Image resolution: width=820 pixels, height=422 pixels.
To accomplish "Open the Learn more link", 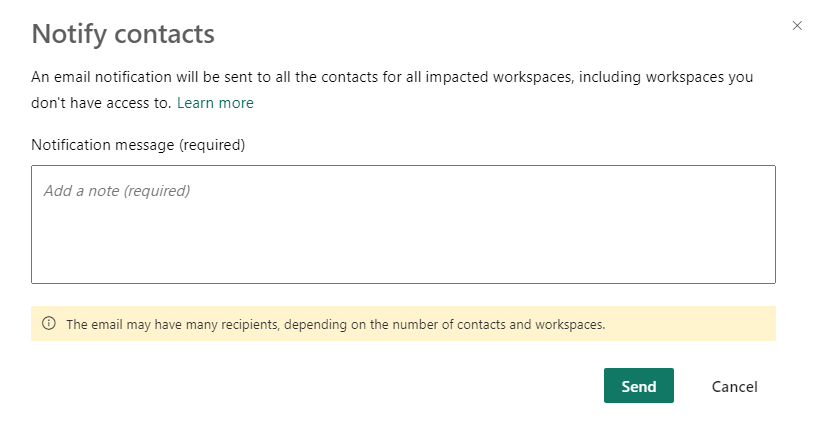I will [x=215, y=103].
